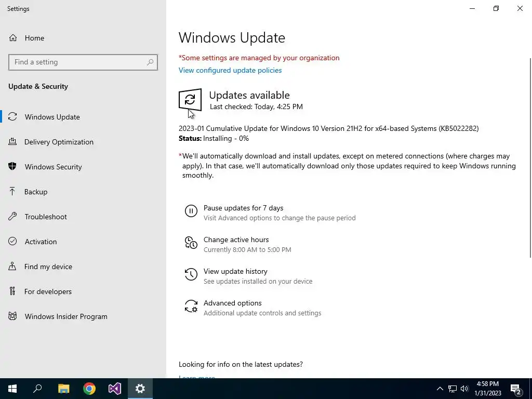Open the Troubleshoot settings page

pyautogui.click(x=83, y=217)
